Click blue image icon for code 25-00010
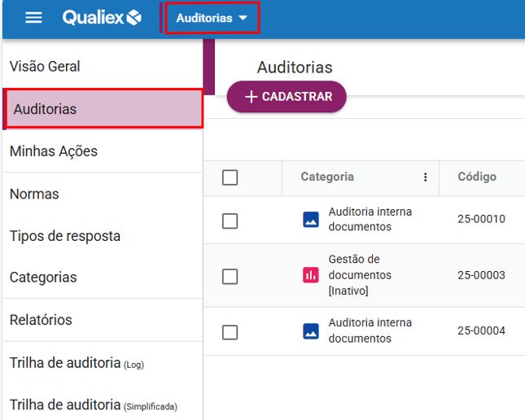525x420 pixels. (310, 220)
